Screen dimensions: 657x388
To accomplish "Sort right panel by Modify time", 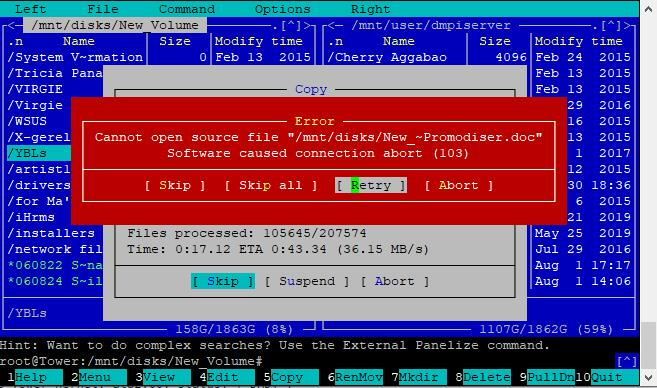I will point(579,41).
